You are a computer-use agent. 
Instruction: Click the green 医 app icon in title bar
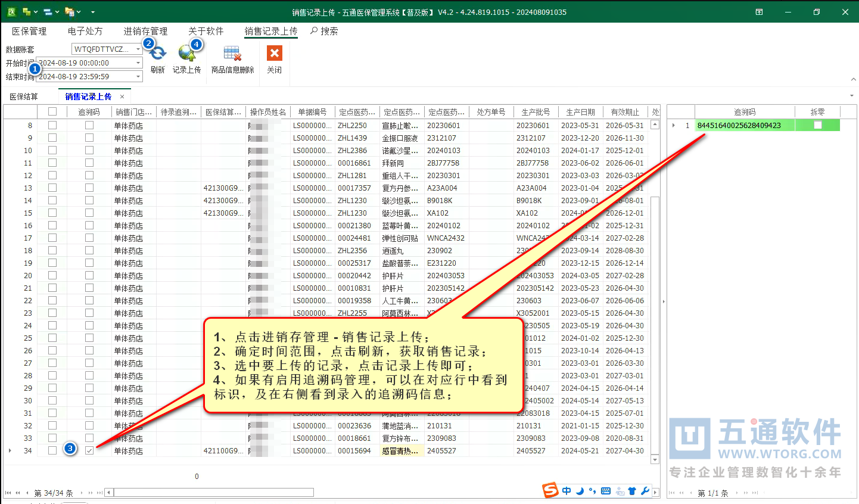[x=11, y=11]
